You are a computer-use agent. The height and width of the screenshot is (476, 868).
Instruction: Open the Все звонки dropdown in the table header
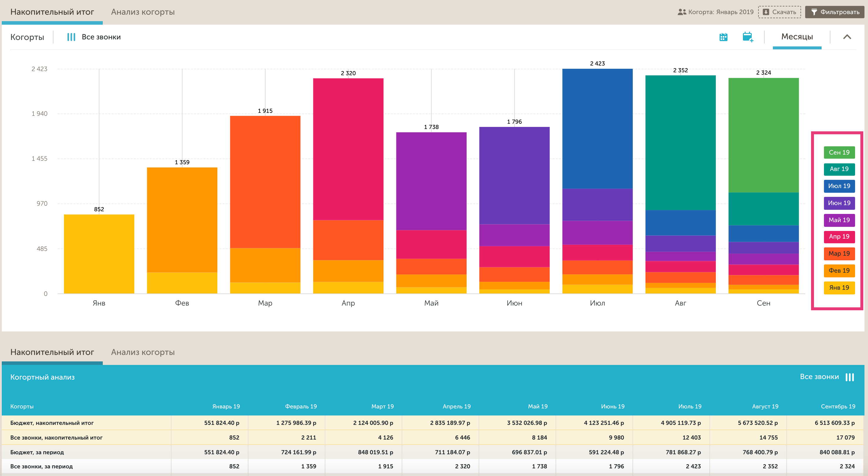(819, 377)
